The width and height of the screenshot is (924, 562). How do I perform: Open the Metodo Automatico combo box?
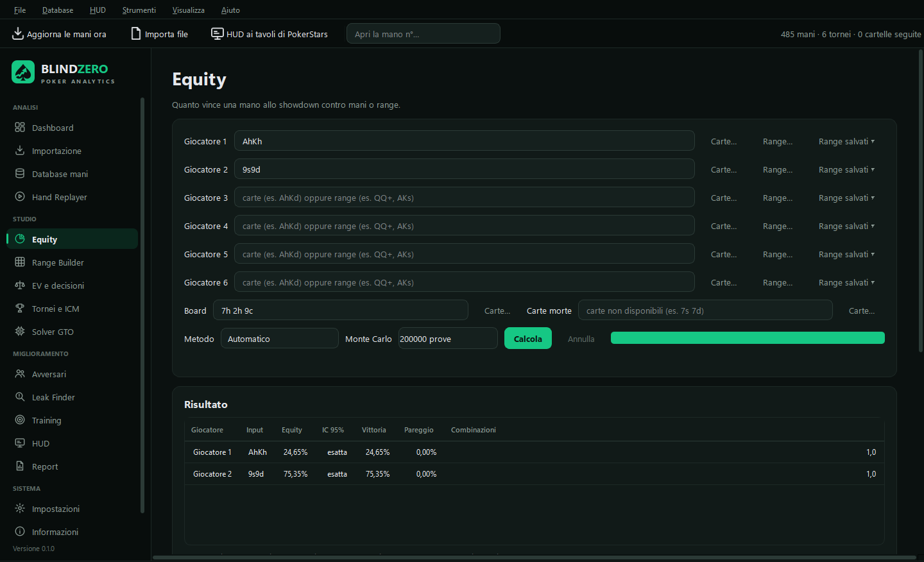point(280,338)
